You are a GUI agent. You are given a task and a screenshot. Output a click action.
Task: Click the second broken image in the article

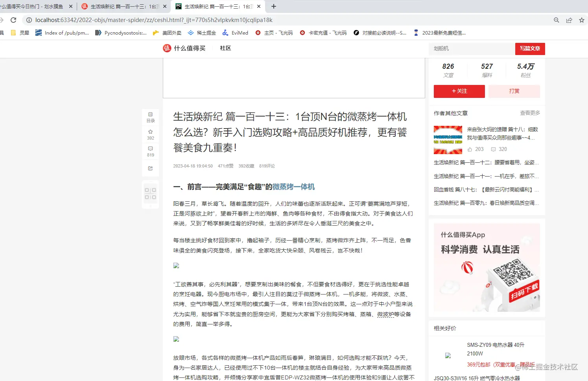176,339
